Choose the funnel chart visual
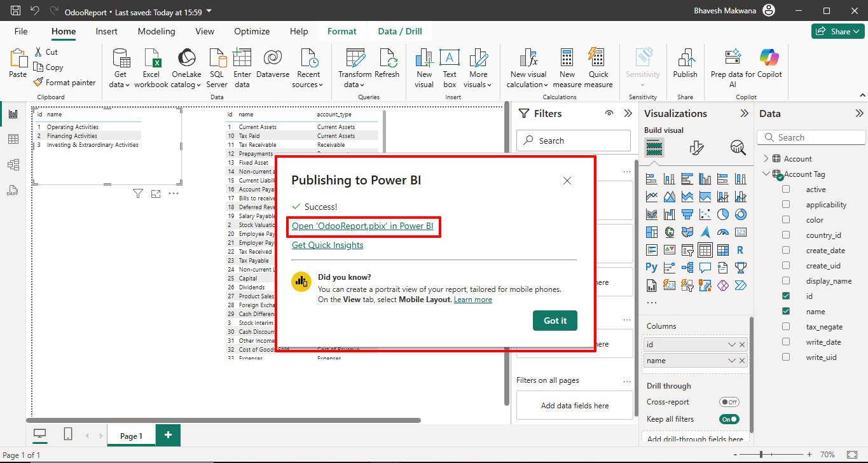The height and width of the screenshot is (463, 868). (x=687, y=214)
